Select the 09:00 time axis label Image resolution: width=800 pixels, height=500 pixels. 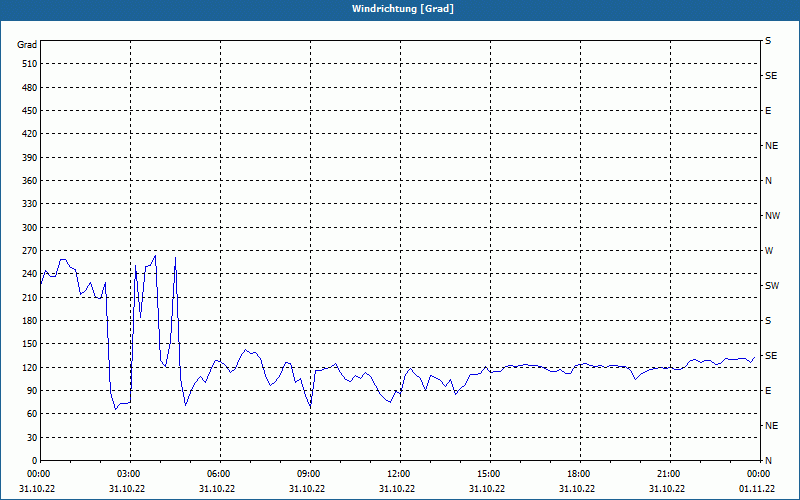pos(310,474)
